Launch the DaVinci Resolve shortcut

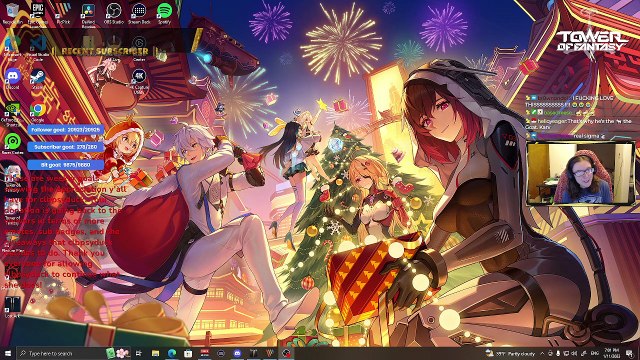click(x=88, y=15)
